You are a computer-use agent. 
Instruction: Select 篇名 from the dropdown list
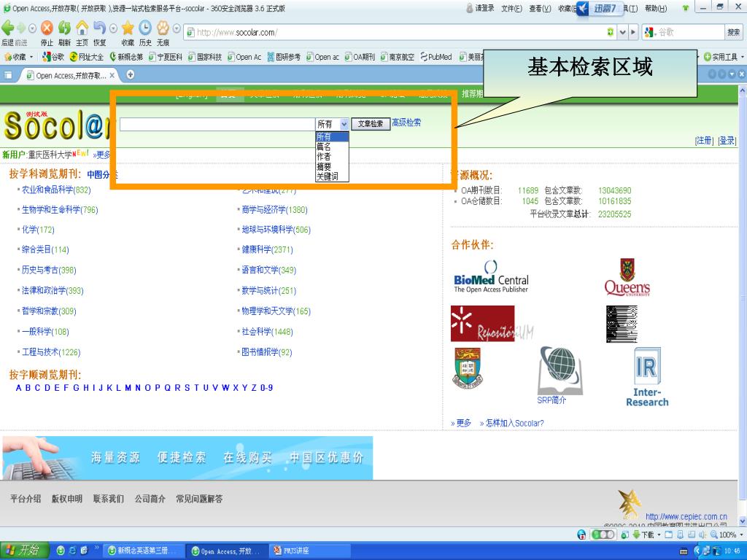(332, 147)
